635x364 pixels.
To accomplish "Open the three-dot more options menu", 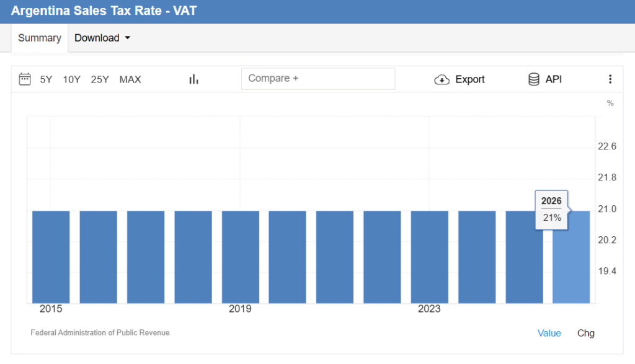I will (x=610, y=79).
